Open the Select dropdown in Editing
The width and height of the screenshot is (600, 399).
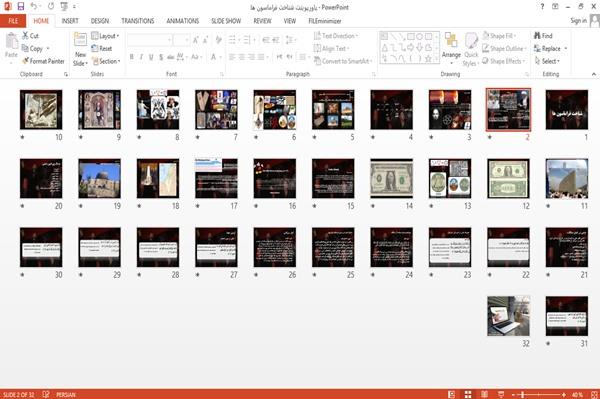click(547, 61)
